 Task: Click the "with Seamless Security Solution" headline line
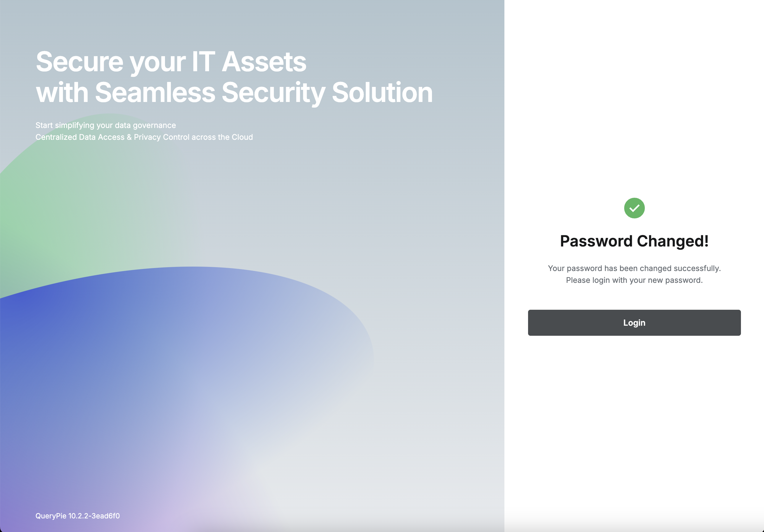tap(234, 92)
